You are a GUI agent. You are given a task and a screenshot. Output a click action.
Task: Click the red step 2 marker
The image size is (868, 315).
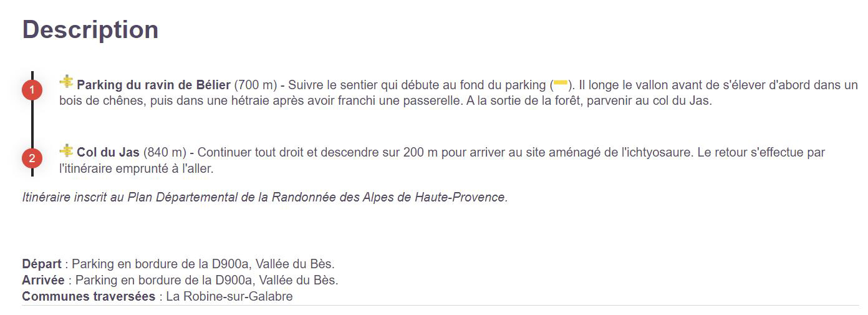pyautogui.click(x=32, y=158)
